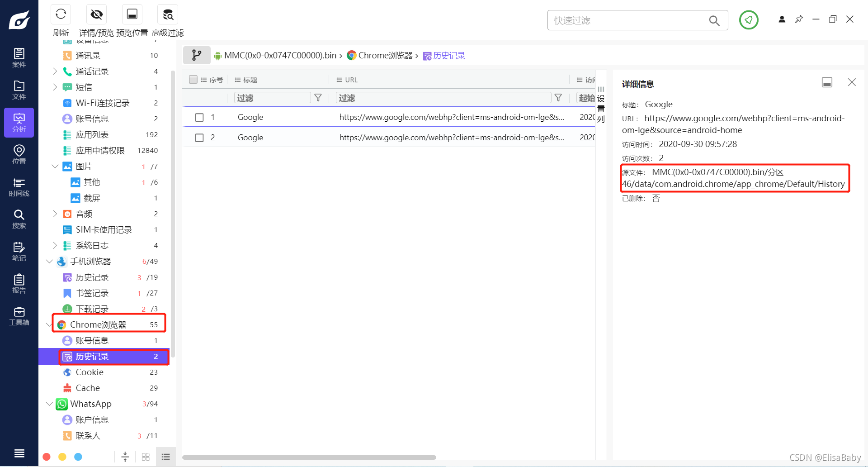The height and width of the screenshot is (467, 868).
Task: Click the filter funnel for 标题 column
Action: click(x=318, y=98)
